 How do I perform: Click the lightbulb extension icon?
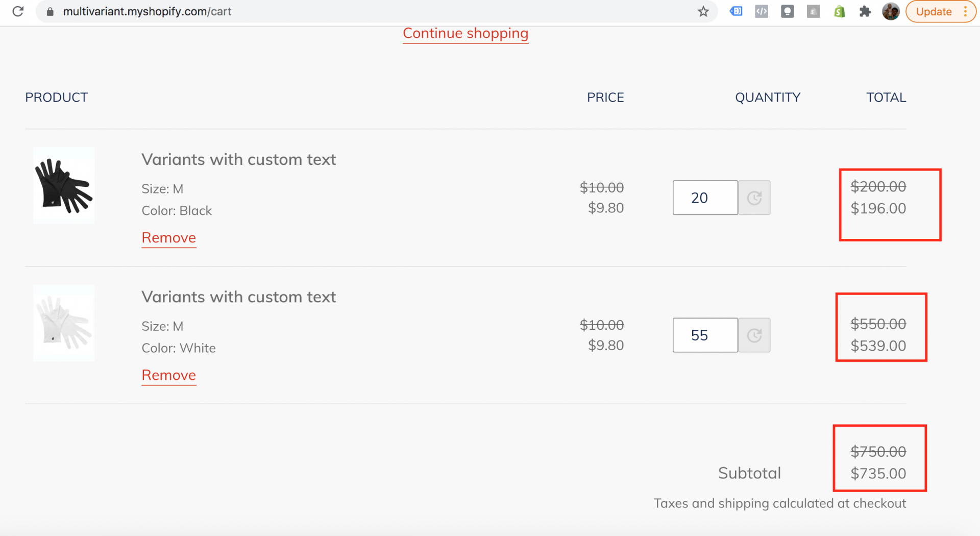pyautogui.click(x=788, y=11)
